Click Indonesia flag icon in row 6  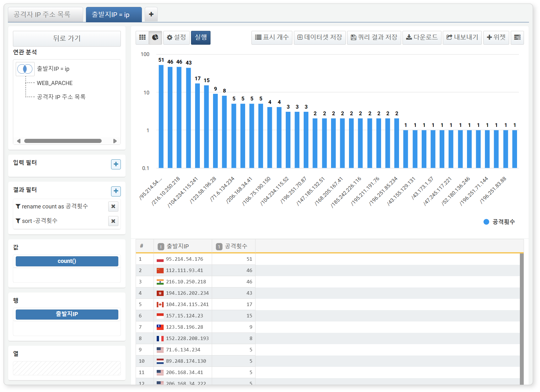click(x=160, y=316)
